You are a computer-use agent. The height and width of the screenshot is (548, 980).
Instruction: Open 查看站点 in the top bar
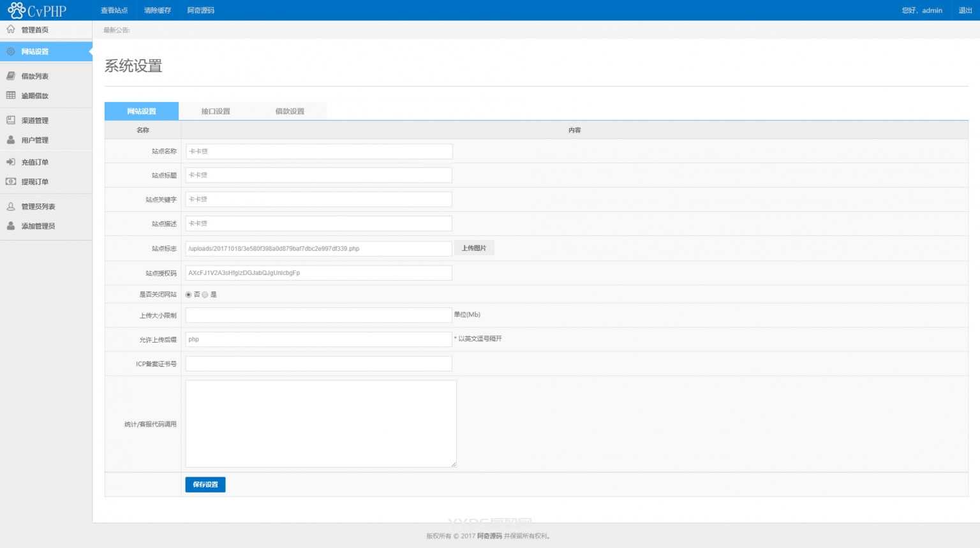pyautogui.click(x=114, y=10)
